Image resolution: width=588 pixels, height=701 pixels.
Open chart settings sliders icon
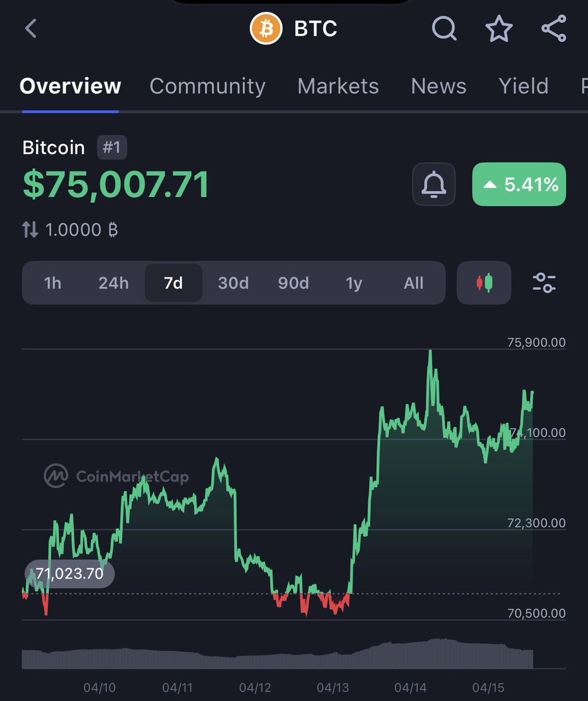544,283
